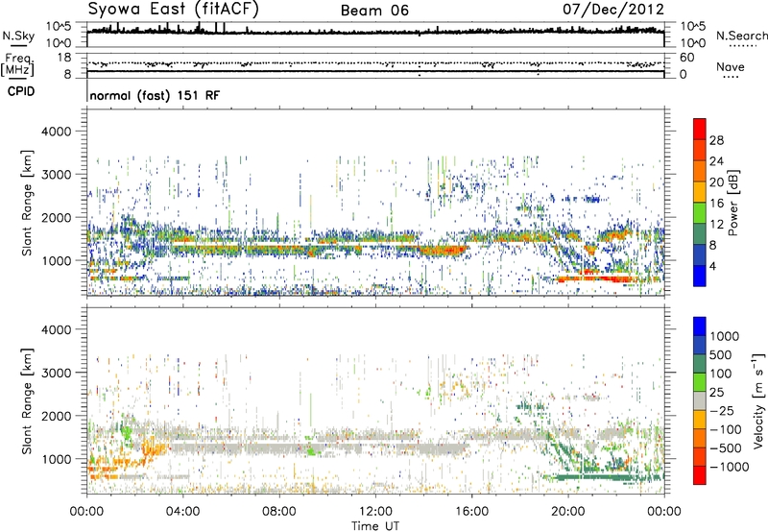Click the '18' frequency axis tick
The height and width of the screenshot is (532, 768).
64,58
